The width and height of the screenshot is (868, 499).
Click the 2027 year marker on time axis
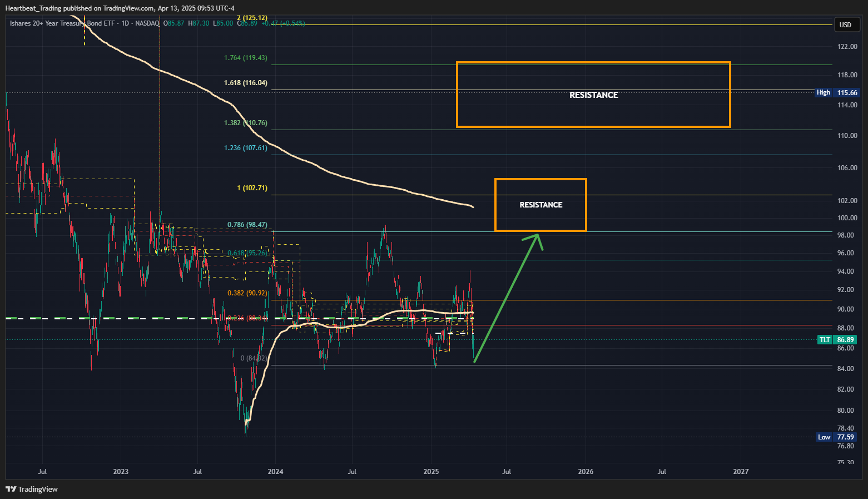tap(741, 472)
